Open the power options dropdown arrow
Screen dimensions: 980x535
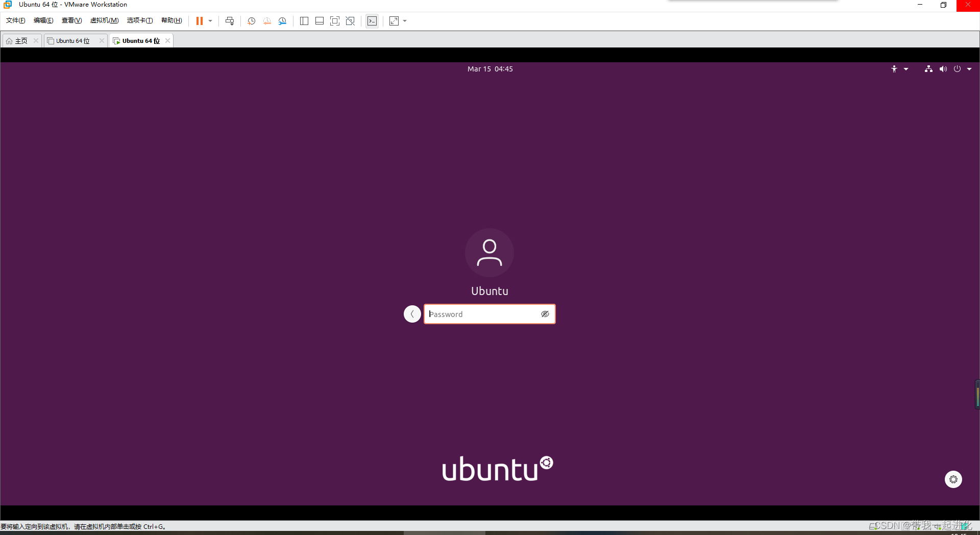click(x=210, y=21)
